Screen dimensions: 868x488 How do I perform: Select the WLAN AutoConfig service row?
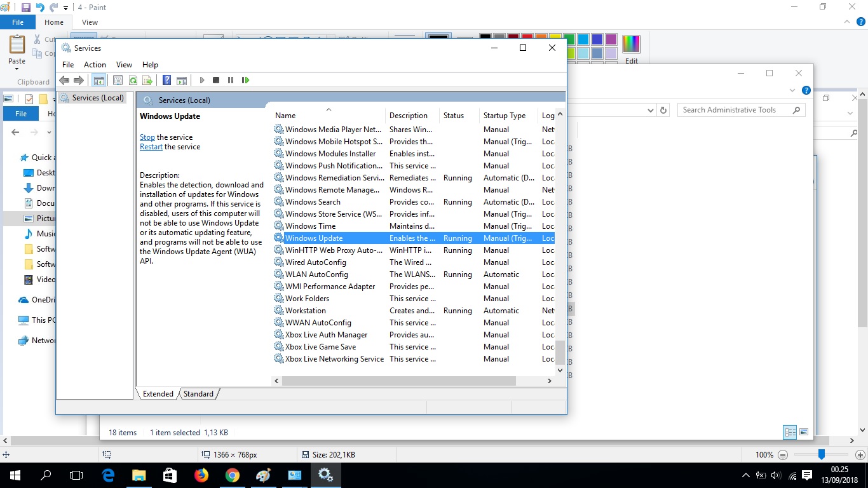414,274
